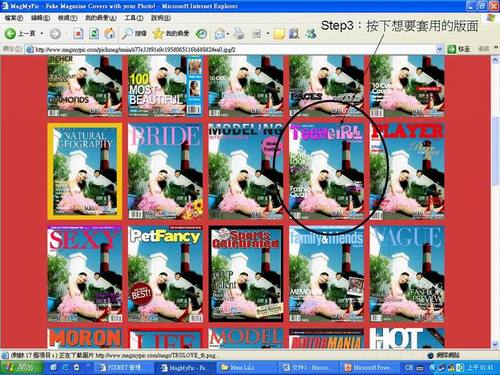The image size is (500, 375).
Task: Select the PetFancy magazine cover thumbnail
Action: click(165, 274)
